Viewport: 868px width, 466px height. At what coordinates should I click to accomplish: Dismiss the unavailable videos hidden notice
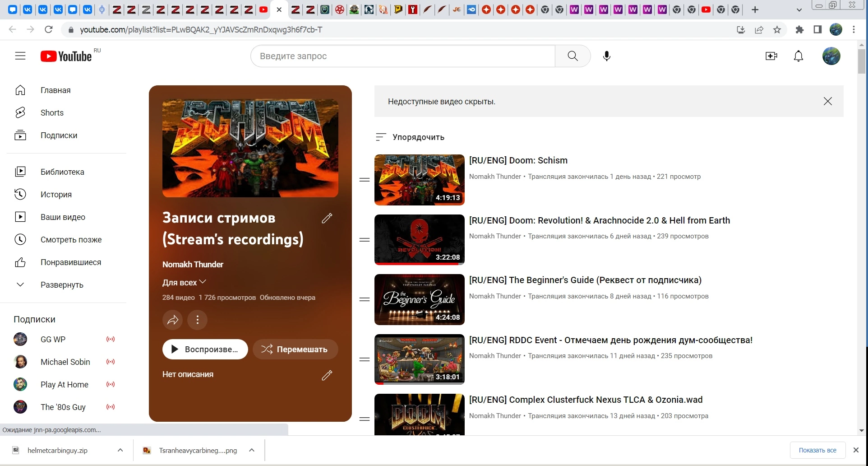coord(827,101)
